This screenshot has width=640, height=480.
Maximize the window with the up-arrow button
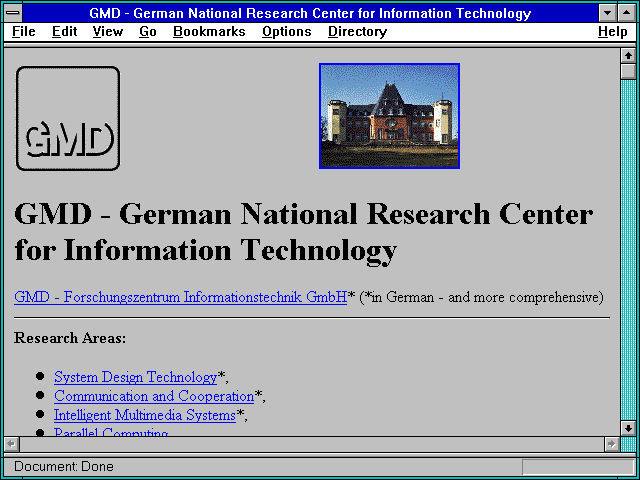(626, 13)
